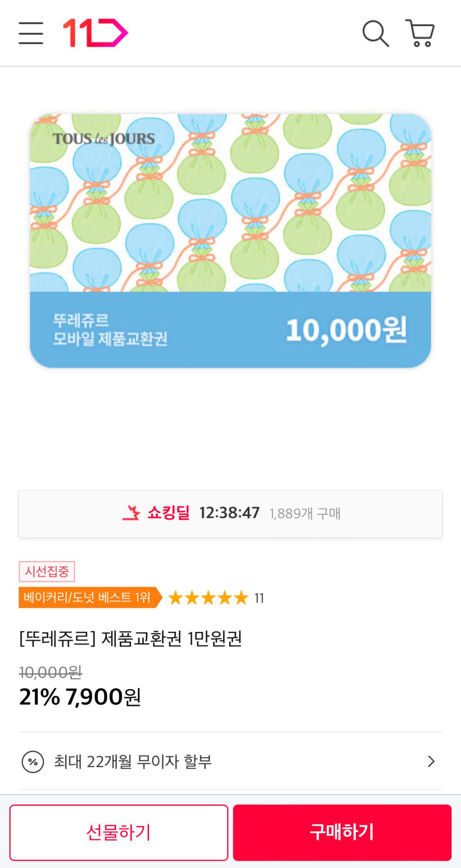Tap the crossed-out 10,000원 original price
Viewport: 461px width, 868px height.
point(50,673)
